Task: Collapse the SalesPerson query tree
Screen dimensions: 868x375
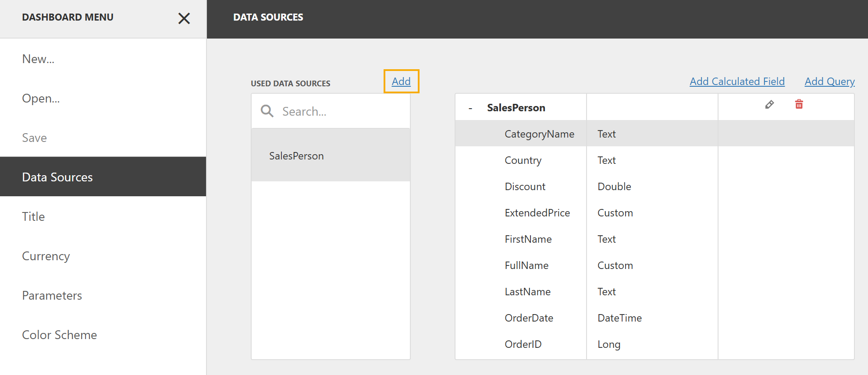Action: (x=470, y=108)
